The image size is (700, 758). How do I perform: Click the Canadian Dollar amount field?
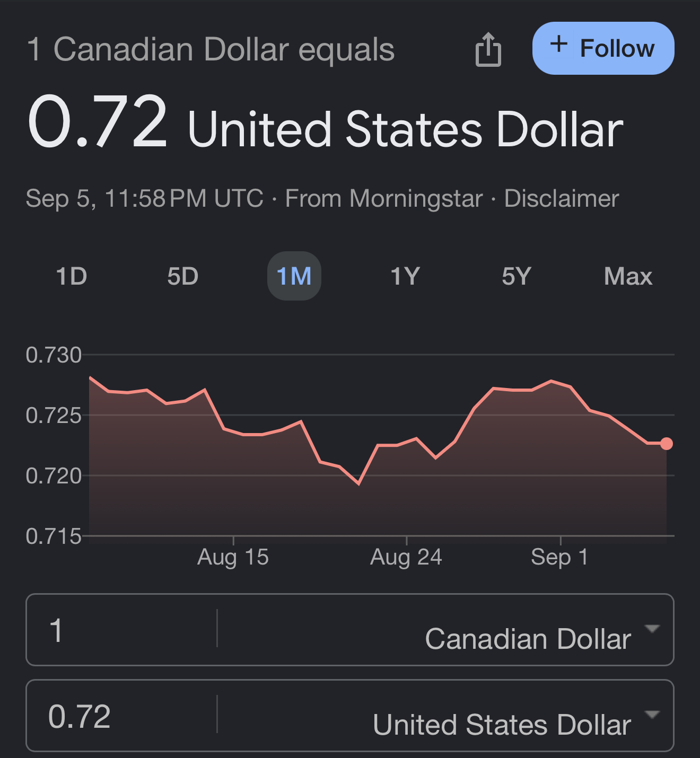(122, 630)
